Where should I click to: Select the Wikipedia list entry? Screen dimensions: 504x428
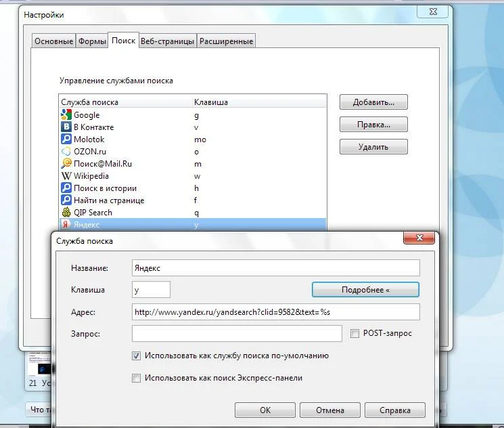193,176
